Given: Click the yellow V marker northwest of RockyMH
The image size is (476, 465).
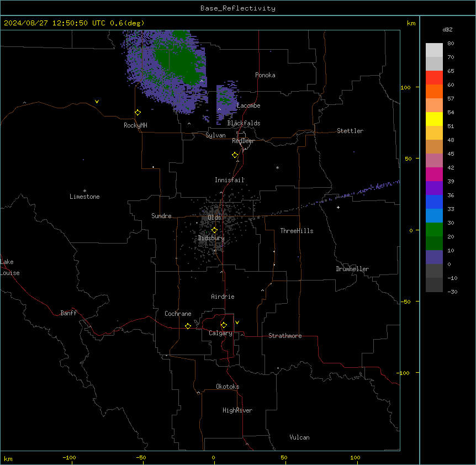Looking at the screenshot, I should [97, 102].
